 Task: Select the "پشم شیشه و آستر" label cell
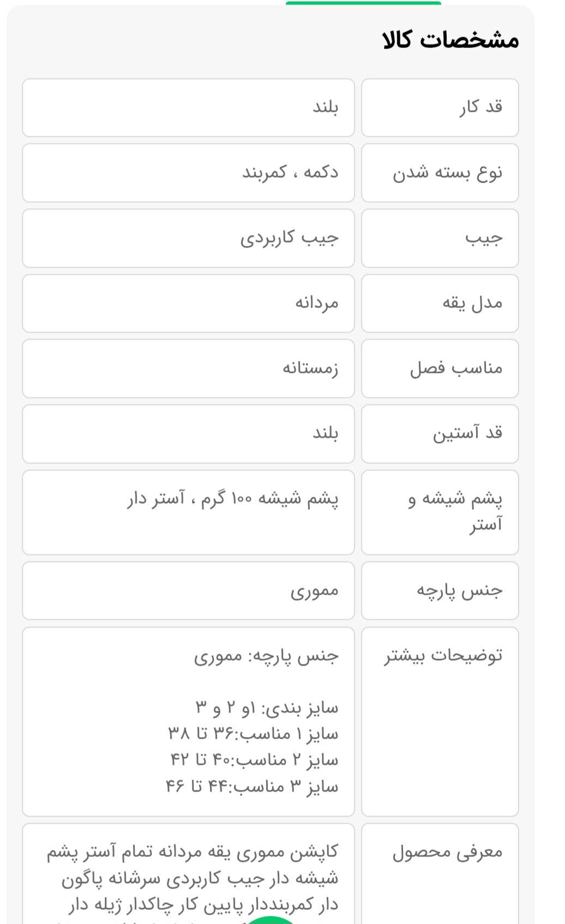pos(440,512)
